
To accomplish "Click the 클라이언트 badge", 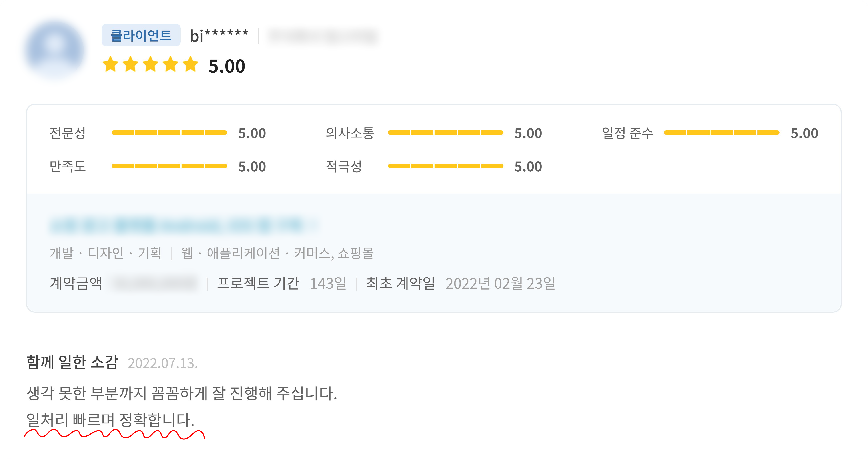I will 141,35.
